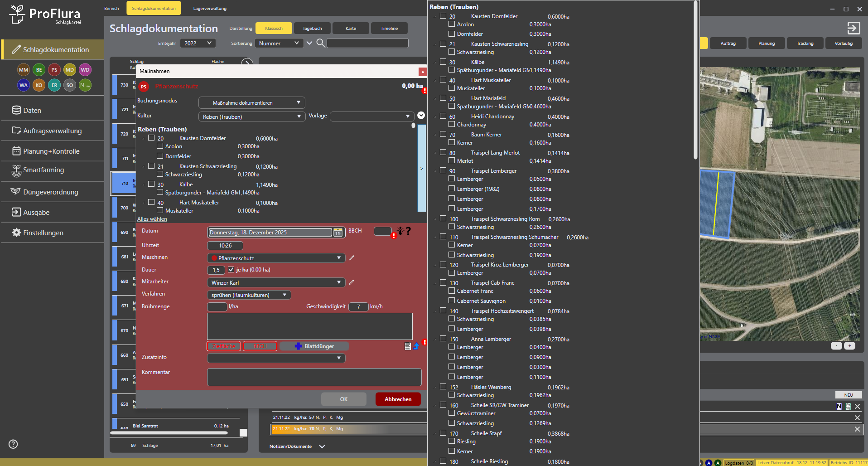Click the logout icon at top right
Viewport: 868px width, 466px height.
click(854, 28)
